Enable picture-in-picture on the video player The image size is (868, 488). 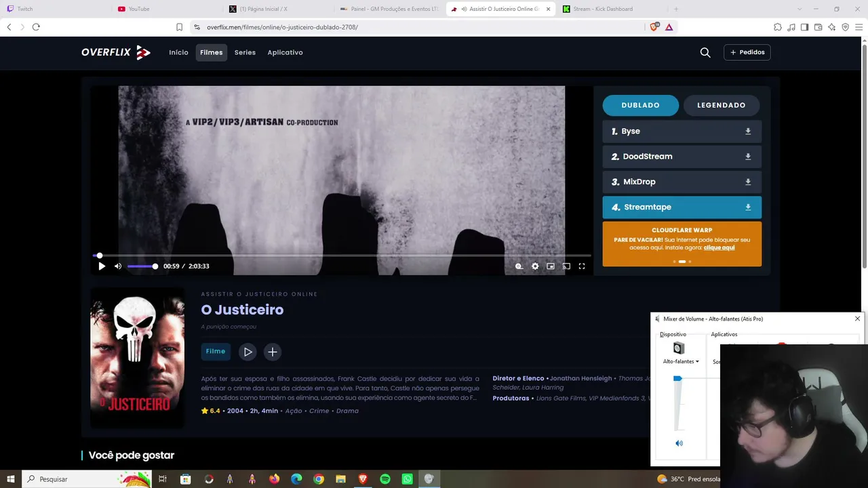pyautogui.click(x=551, y=266)
